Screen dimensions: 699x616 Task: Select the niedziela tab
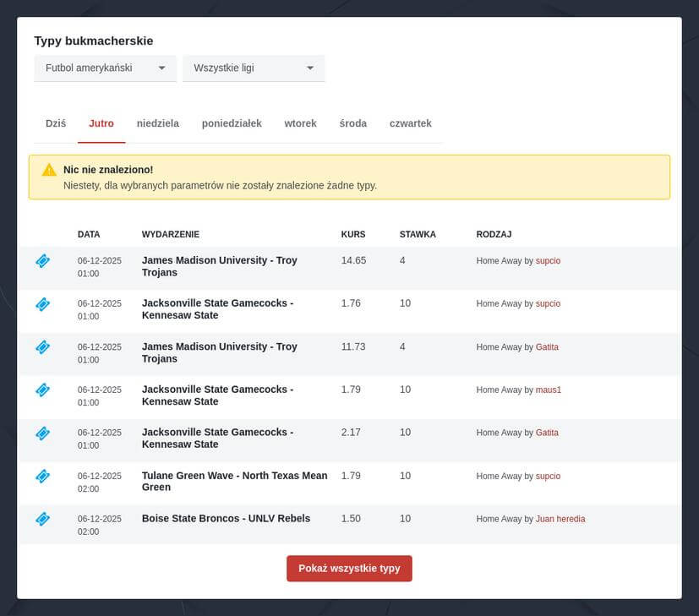pyautogui.click(x=158, y=123)
